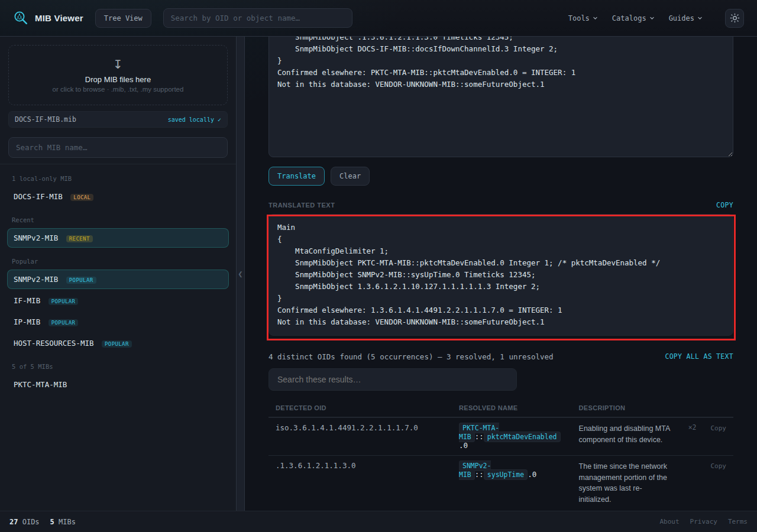Click the Description column header
Viewport: 757px width, 532px height.
[602, 408]
